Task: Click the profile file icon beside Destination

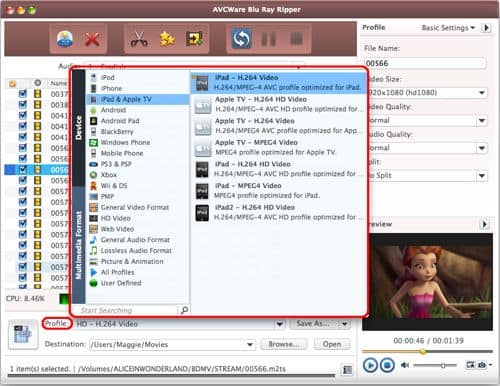Action: [23, 334]
